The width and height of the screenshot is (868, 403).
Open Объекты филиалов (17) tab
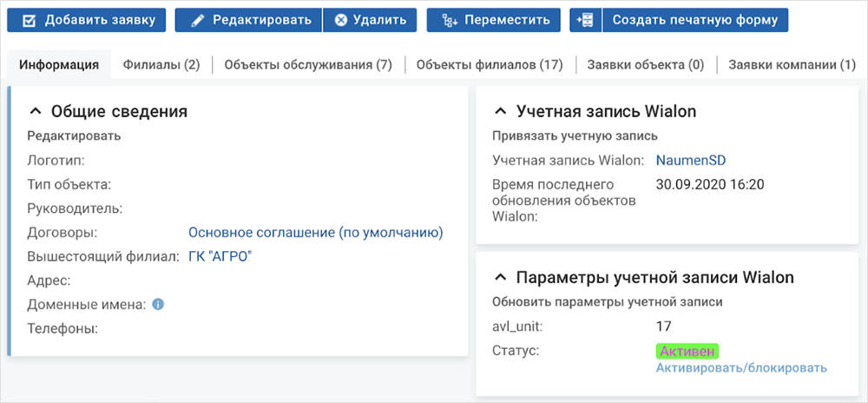(x=490, y=65)
